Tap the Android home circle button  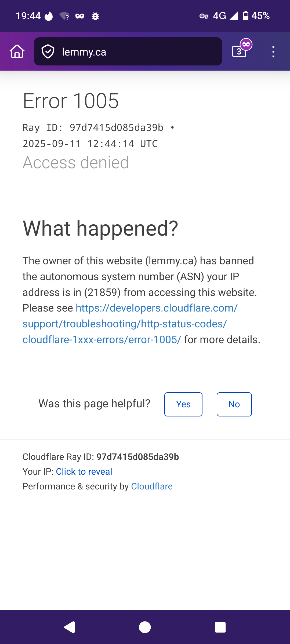(x=145, y=627)
